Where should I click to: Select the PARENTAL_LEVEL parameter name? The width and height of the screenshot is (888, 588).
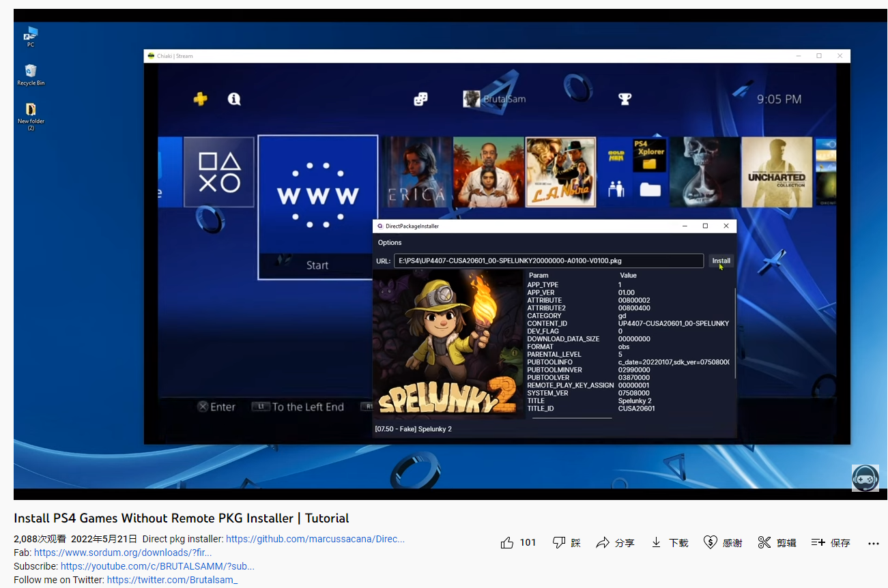(x=555, y=355)
